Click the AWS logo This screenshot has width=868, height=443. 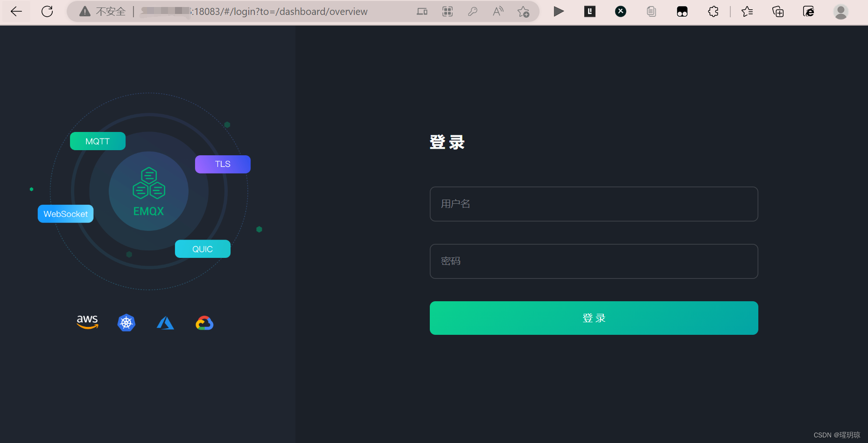point(87,322)
